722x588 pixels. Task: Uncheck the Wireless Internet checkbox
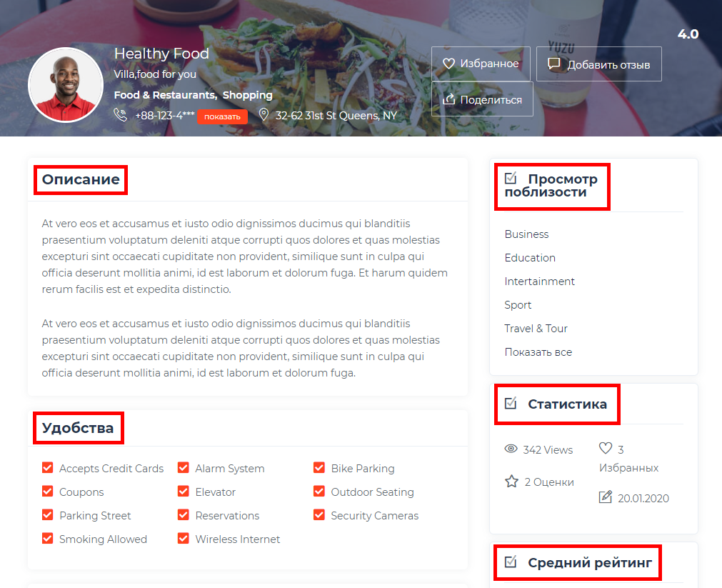184,538
